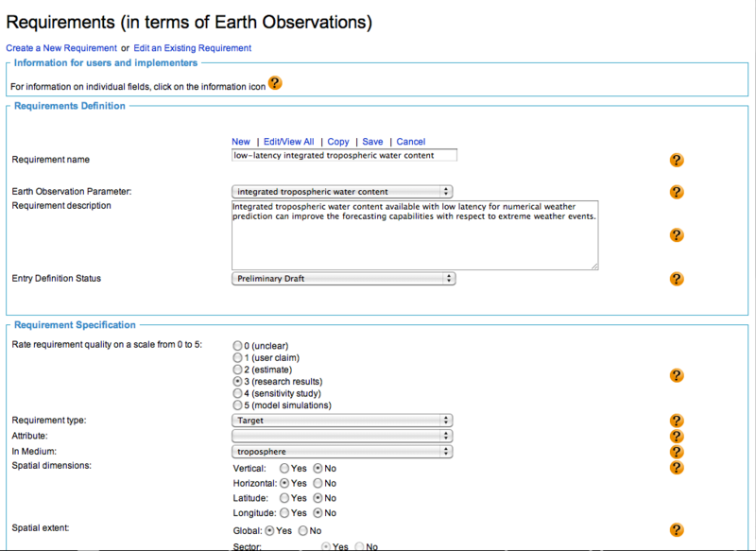This screenshot has height=551, width=756.
Task: Select quality rating 4 (sensitivity study)
Action: [x=237, y=393]
